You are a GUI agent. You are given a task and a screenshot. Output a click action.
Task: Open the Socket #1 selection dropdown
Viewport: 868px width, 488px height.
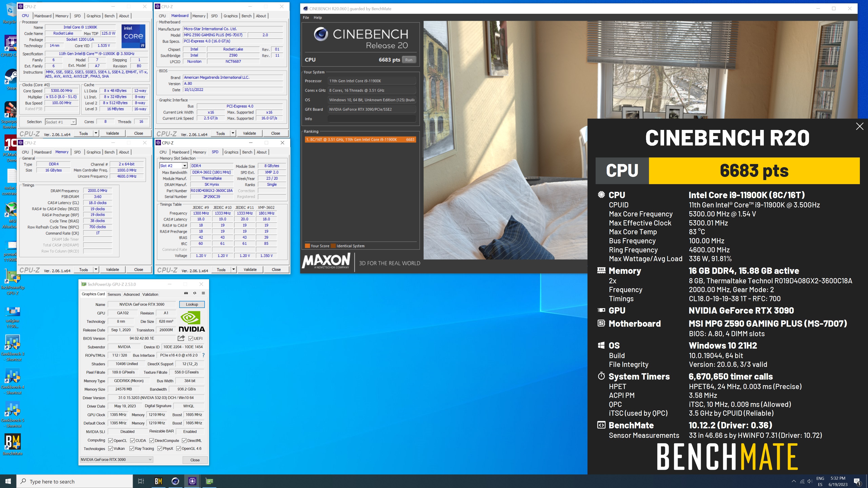click(61, 122)
